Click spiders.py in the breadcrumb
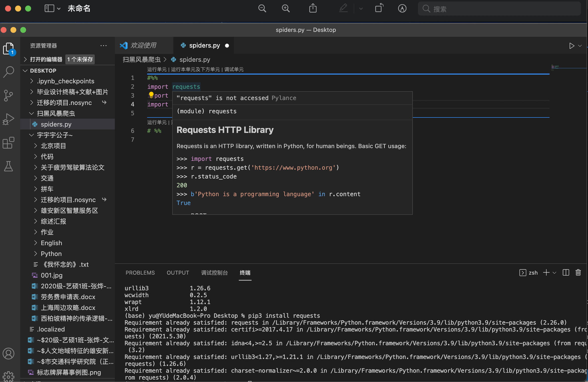This screenshot has height=382, width=588. tap(195, 59)
